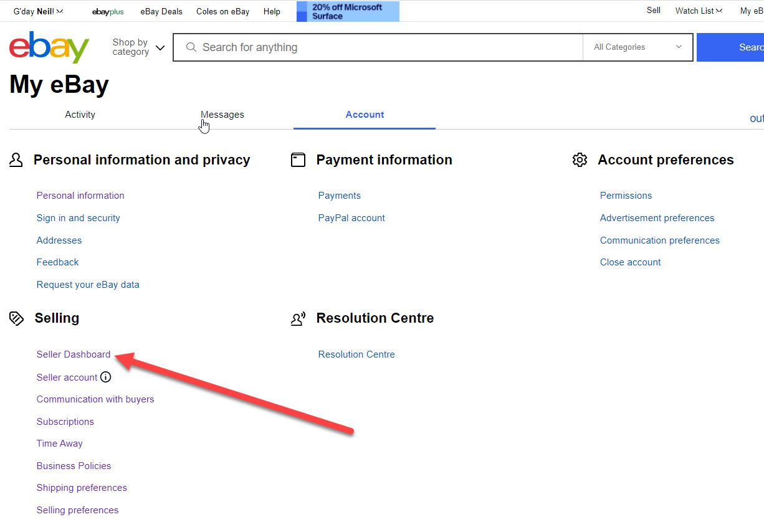
Task: Open Advertisement preferences
Action: click(x=657, y=218)
